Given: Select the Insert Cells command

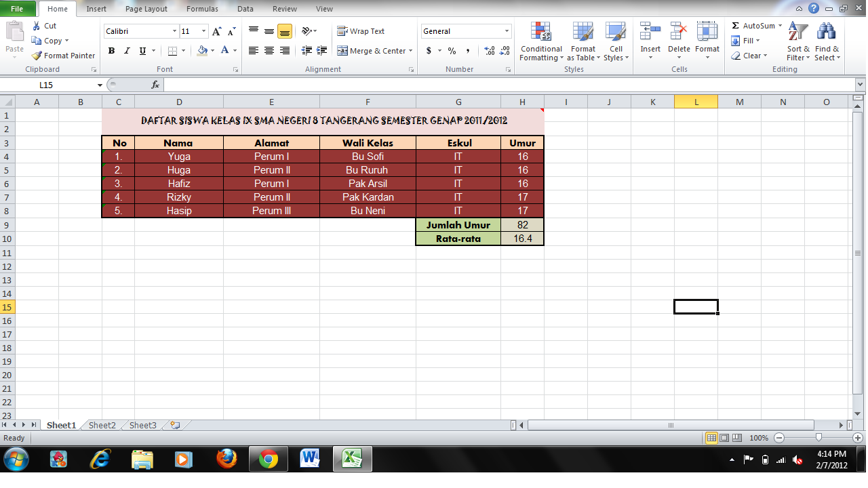Looking at the screenshot, I should pyautogui.click(x=650, y=41).
